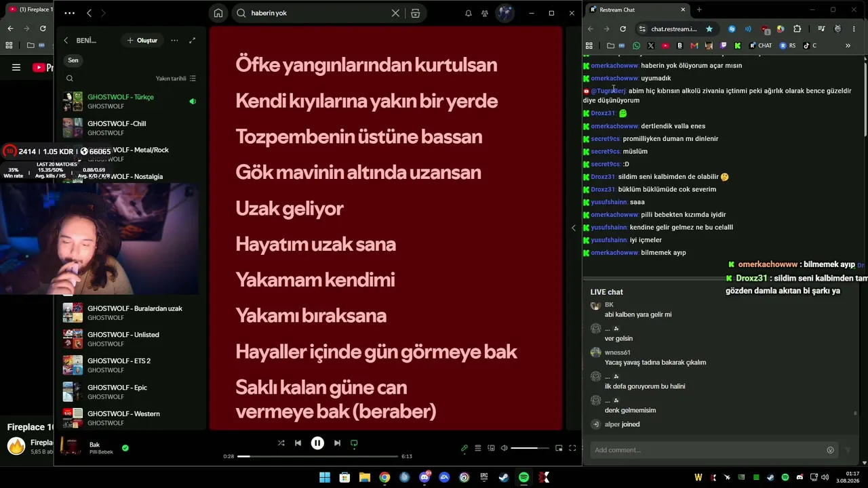
Task: Reload the Restream chat page
Action: [623, 29]
